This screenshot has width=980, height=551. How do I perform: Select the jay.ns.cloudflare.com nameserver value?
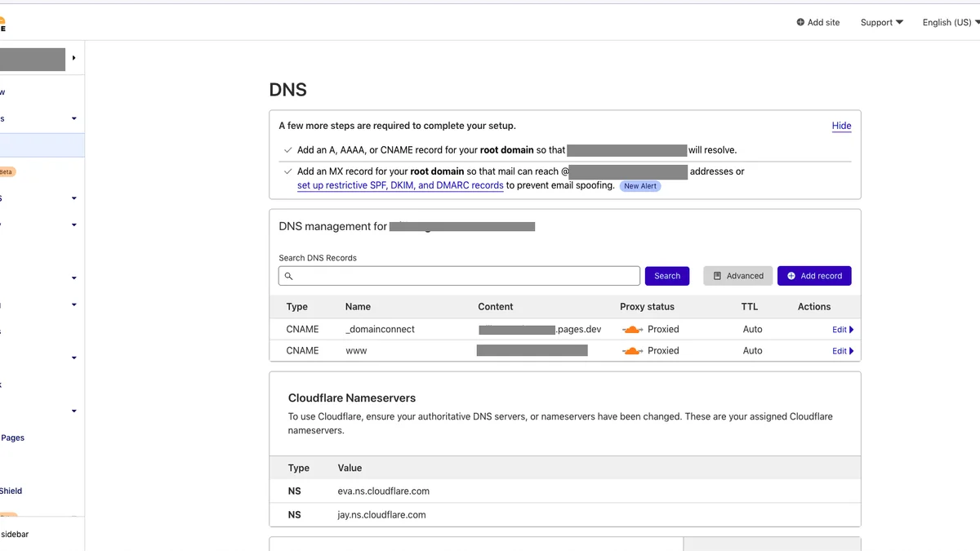point(382,515)
